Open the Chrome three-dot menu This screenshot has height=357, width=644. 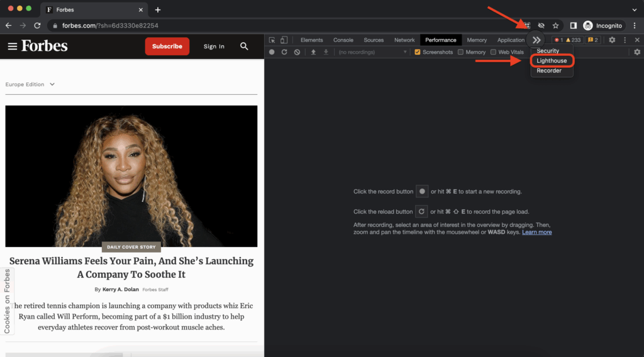tap(635, 25)
